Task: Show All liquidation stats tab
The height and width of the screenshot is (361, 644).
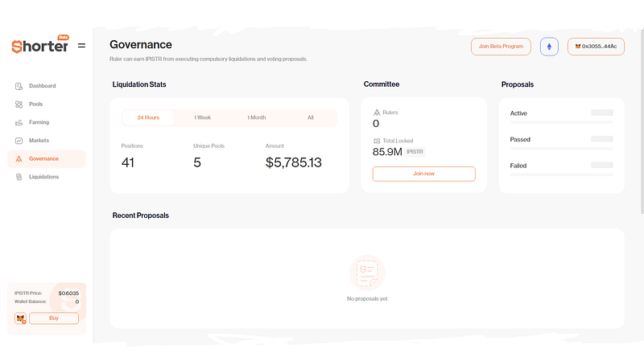Action: click(x=311, y=117)
